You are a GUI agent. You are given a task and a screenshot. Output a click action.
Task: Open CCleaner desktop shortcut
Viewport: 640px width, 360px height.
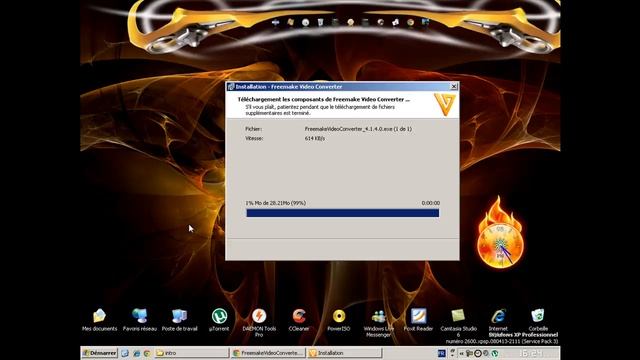coord(299,319)
